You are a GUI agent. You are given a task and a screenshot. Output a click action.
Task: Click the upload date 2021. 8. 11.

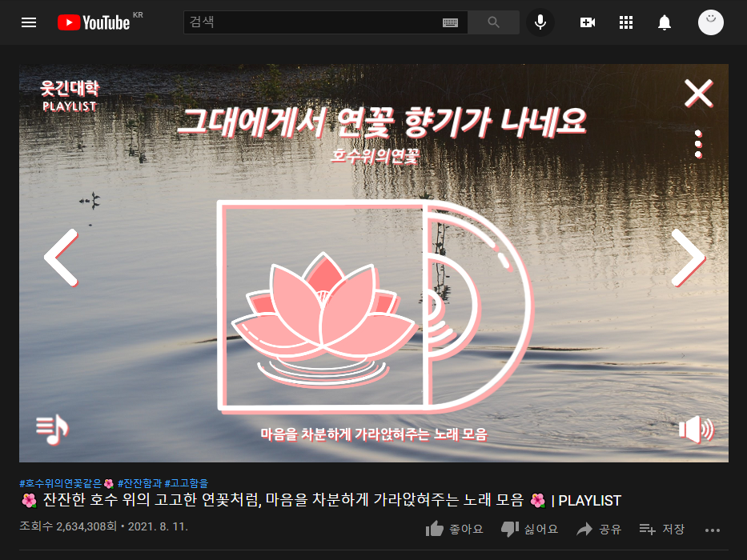point(158,526)
